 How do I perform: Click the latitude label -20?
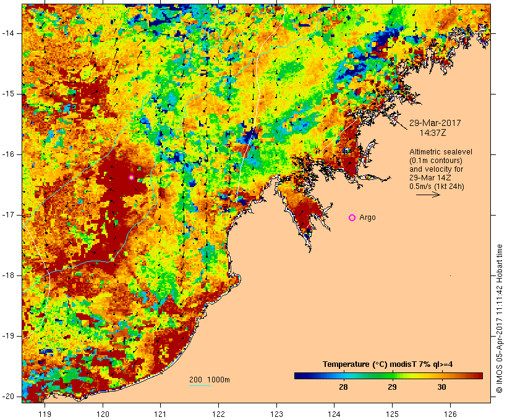(x=7, y=397)
